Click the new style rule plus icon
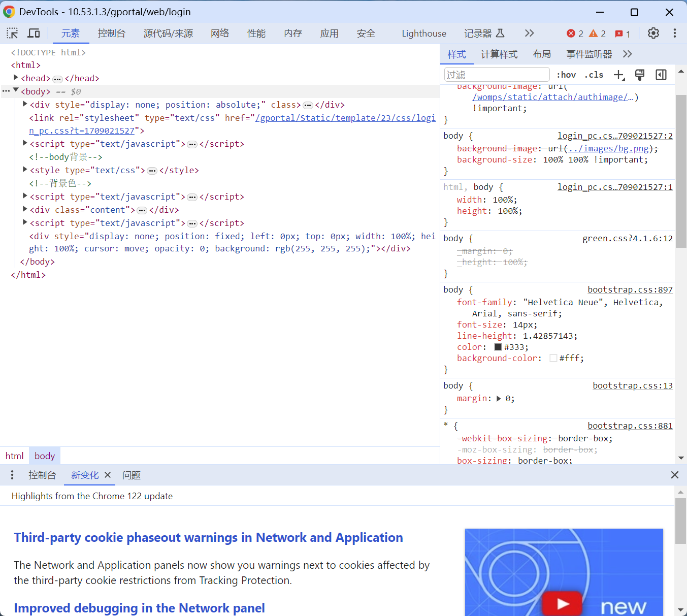 pos(619,75)
